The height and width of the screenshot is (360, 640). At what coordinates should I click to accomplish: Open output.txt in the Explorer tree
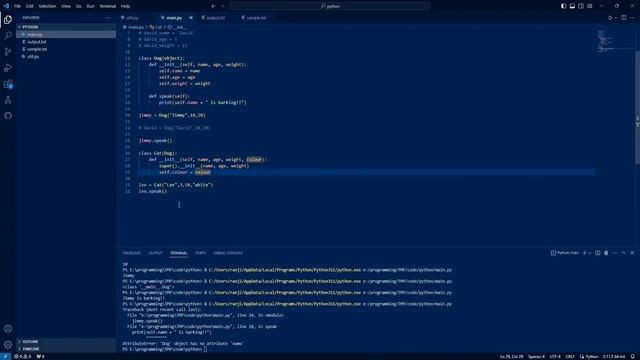click(x=66, y=42)
